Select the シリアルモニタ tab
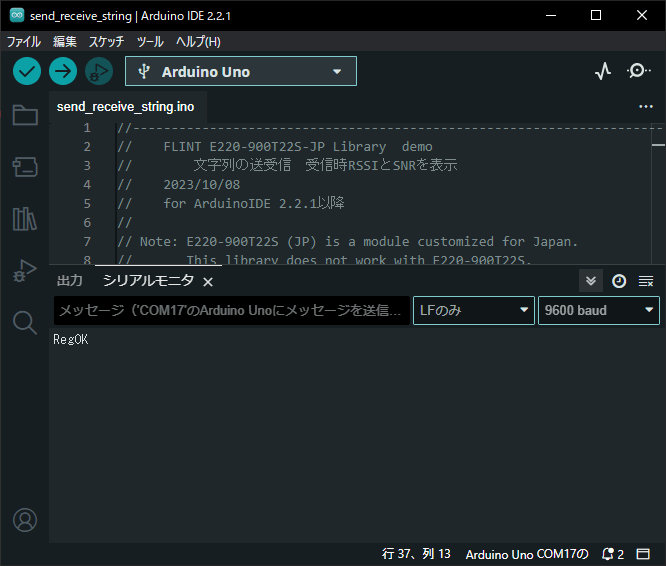This screenshot has width=666, height=566. pyautogui.click(x=148, y=281)
